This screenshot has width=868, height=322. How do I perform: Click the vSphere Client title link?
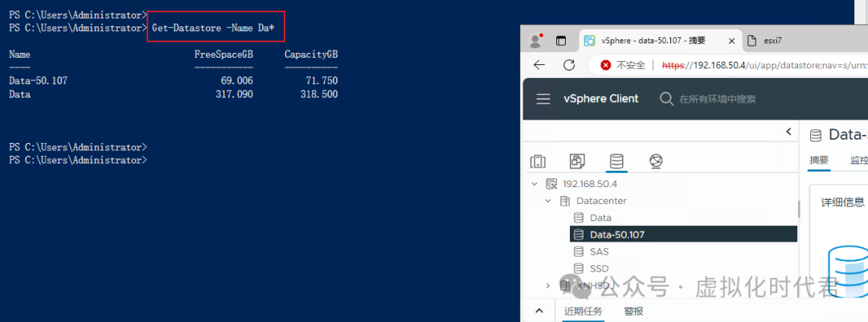(x=600, y=99)
